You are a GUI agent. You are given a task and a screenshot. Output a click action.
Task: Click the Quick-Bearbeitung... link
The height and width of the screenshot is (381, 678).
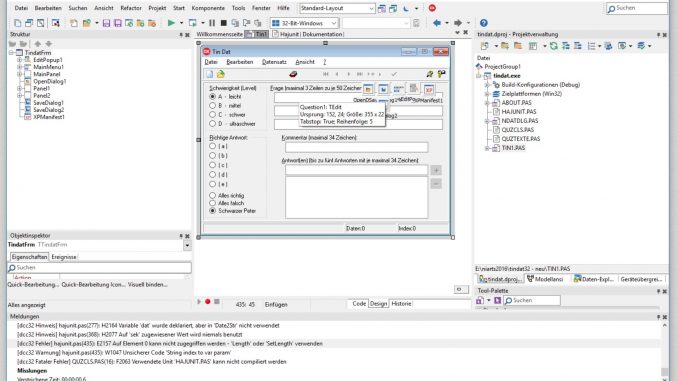[33, 285]
